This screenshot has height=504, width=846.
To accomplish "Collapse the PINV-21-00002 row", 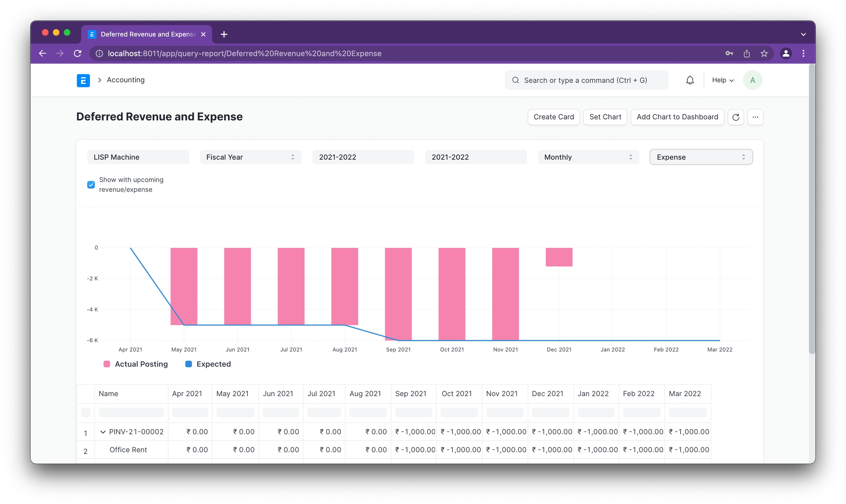I will pos(103,432).
